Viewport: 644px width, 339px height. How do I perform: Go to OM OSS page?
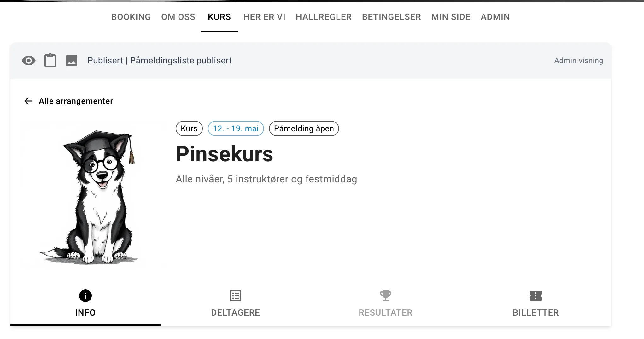tap(178, 17)
